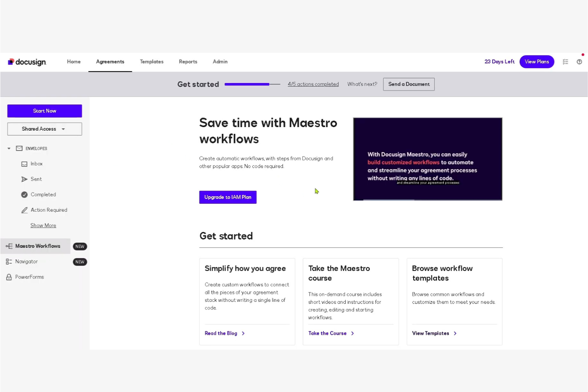Screen dimensions: 588x392
Task: Click NEW badge beside Navigator
Action: pos(80,262)
